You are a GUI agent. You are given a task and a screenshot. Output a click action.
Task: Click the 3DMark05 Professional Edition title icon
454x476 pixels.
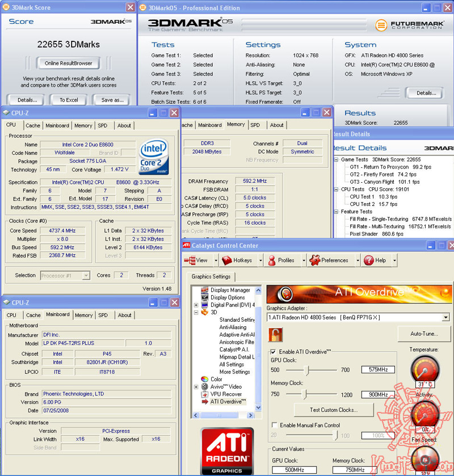click(142, 7)
